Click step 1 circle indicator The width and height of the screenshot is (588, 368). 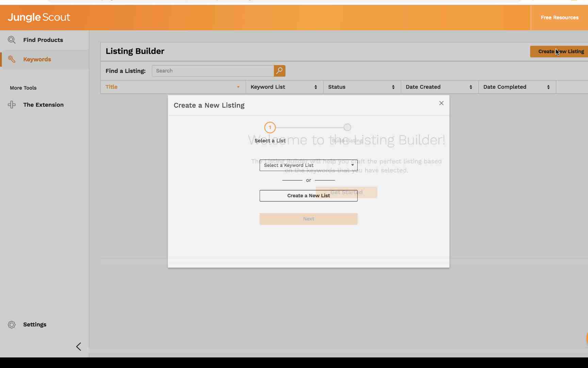[270, 128]
